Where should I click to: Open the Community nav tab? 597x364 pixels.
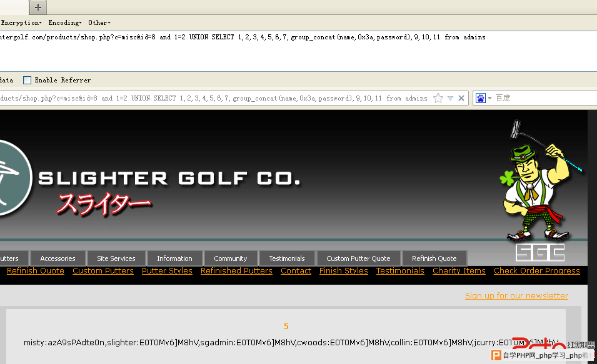pos(231,258)
